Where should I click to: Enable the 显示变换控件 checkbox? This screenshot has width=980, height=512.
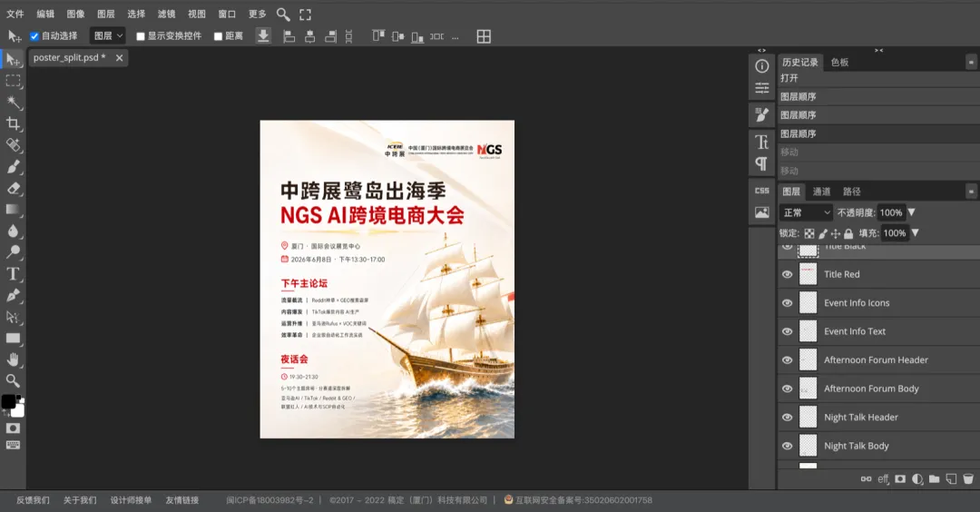(141, 36)
